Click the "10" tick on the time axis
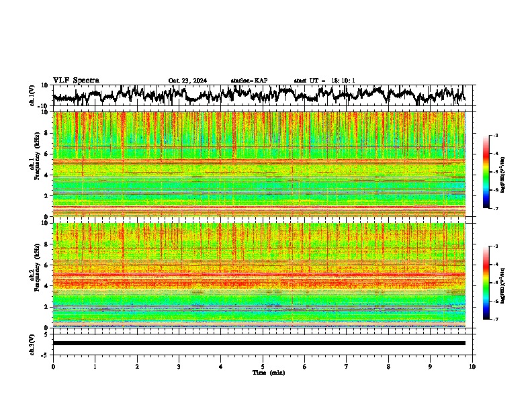 [x=472, y=367]
